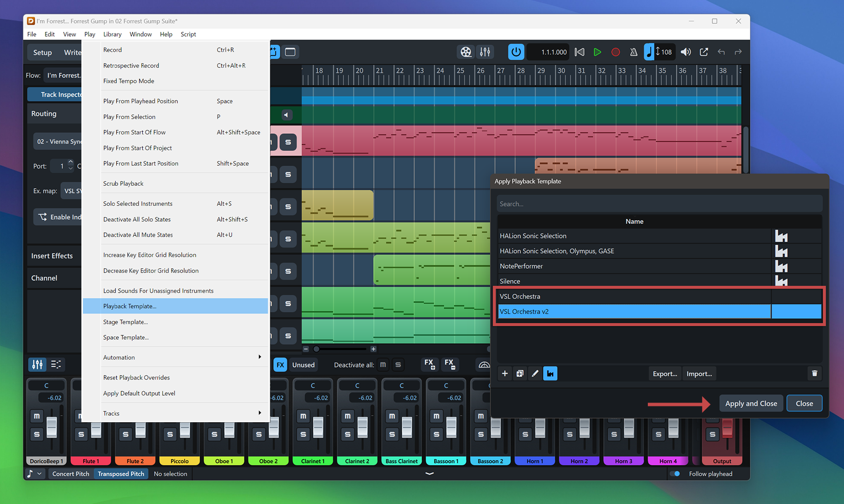Remove an FX channel with FX minus icon

(449, 364)
